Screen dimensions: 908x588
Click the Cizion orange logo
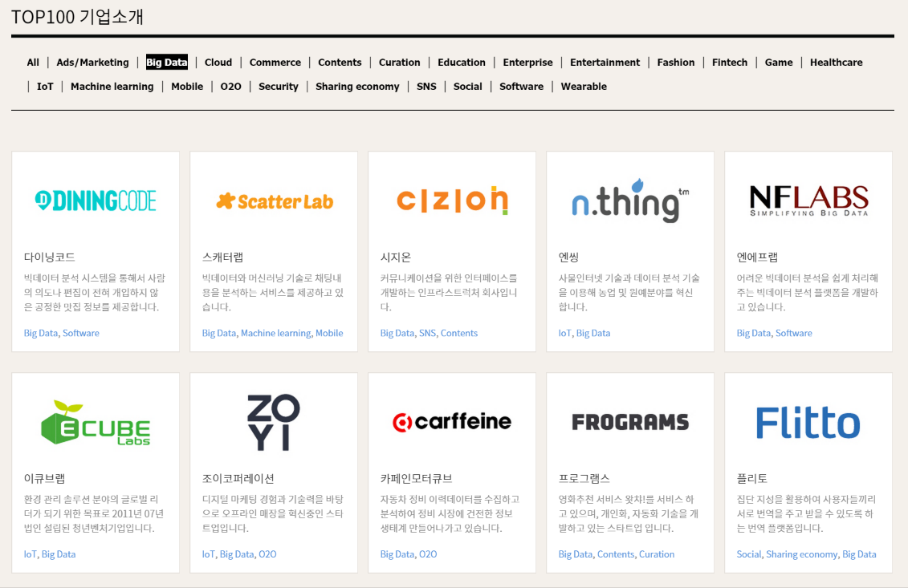452,201
